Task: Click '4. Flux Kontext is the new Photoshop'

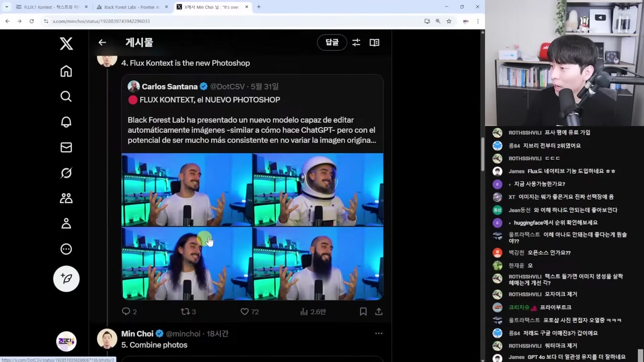Action: (x=185, y=63)
